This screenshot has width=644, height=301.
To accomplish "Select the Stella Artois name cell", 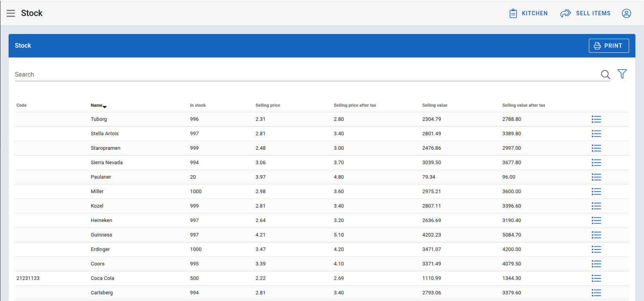I will click(105, 134).
